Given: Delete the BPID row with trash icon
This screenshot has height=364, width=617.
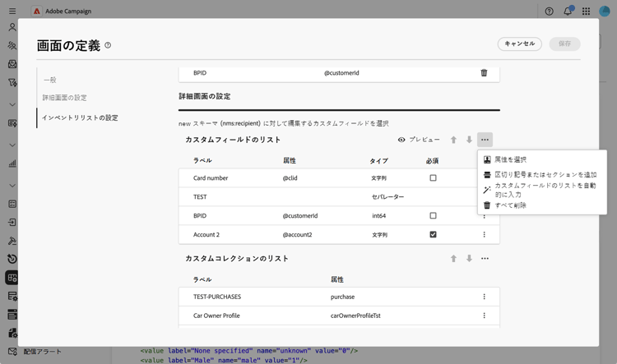Looking at the screenshot, I should click(484, 73).
